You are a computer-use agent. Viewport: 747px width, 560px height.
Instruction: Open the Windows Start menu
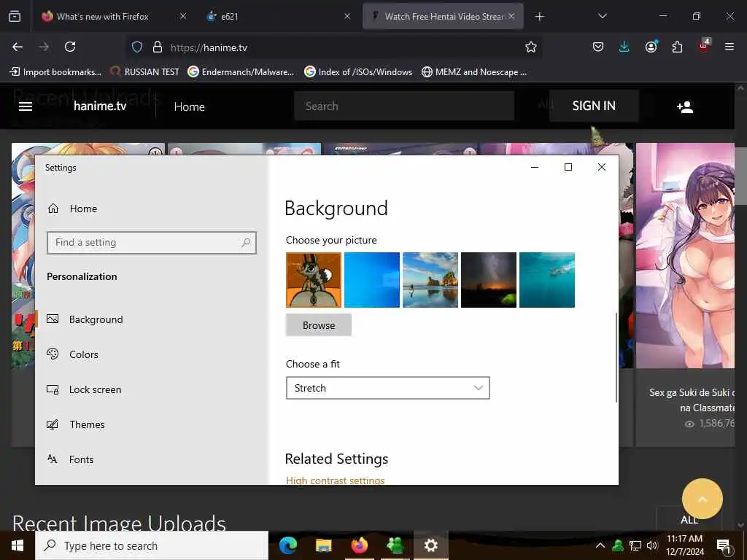pos(18,545)
